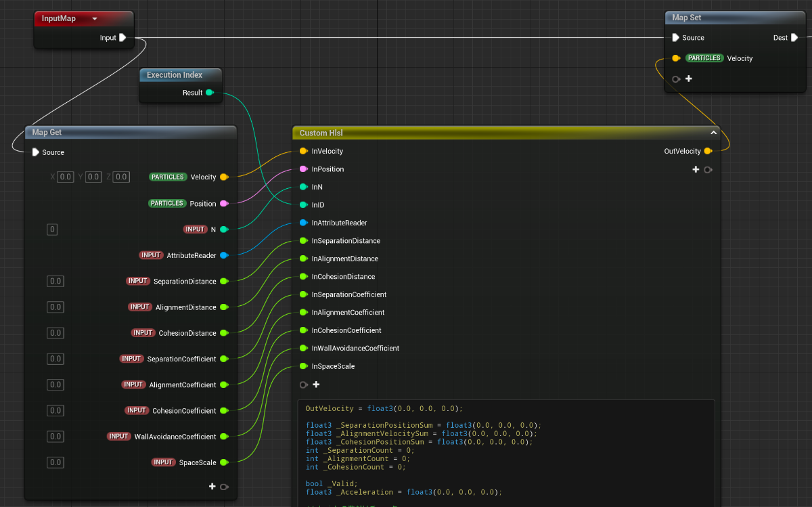Viewport: 812px width, 507px height.
Task: Click the SeparationDistance default value field
Action: (x=55, y=281)
